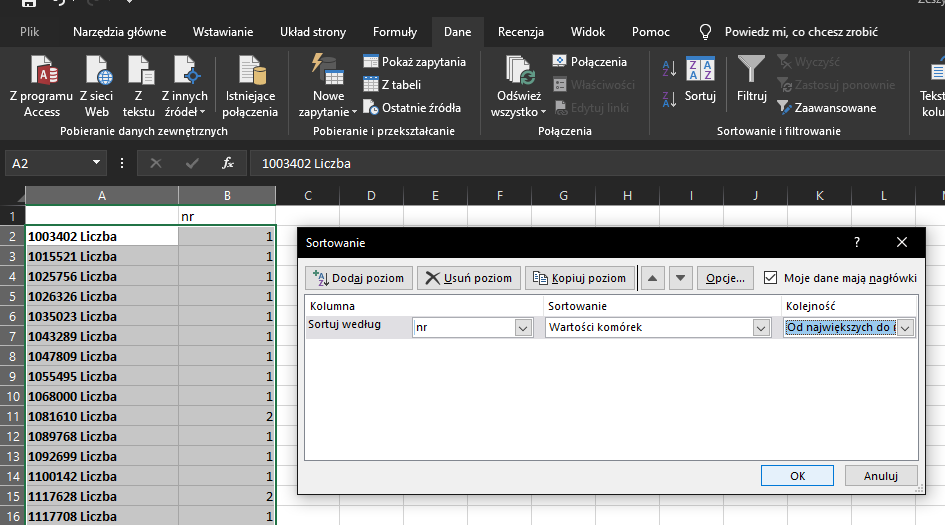The image size is (945, 525).
Task: Open the Istniejące połączenia icon
Action: pos(252,71)
